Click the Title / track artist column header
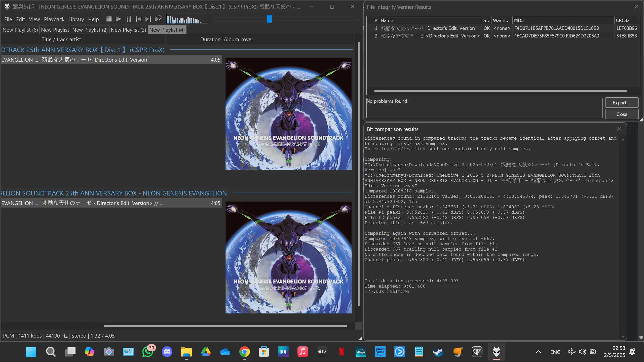 tap(103, 39)
